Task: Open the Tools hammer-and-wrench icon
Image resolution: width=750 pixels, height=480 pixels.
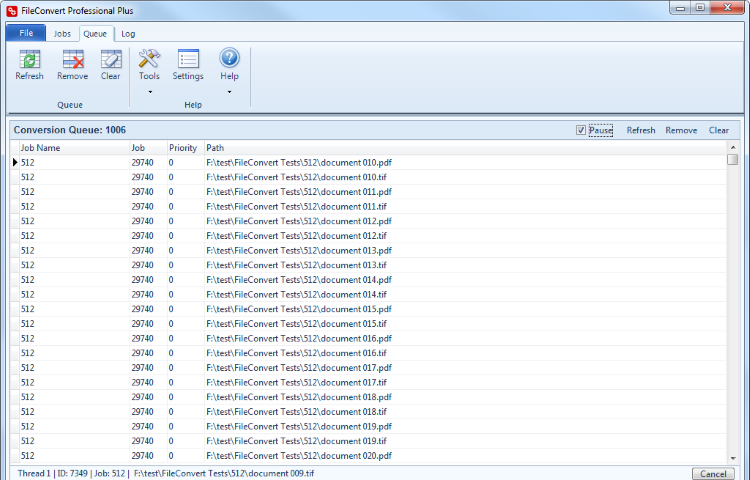Action: click(x=149, y=59)
